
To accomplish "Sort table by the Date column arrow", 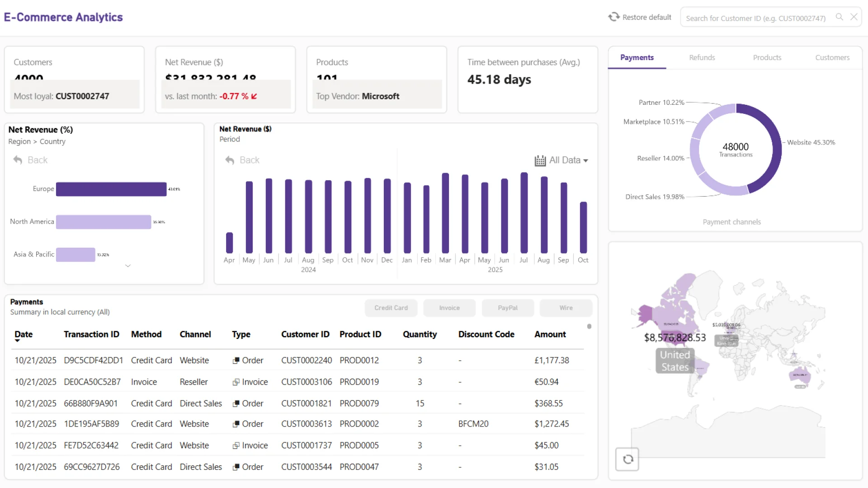I will 17,341.
